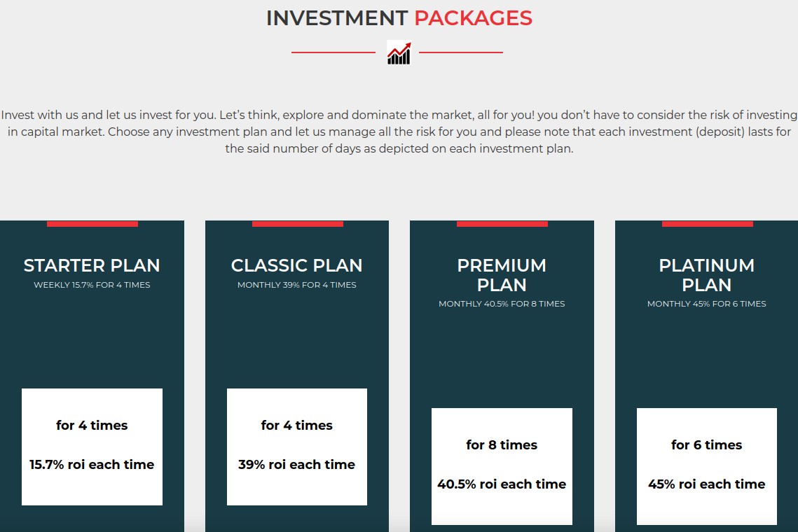This screenshot has width=798, height=532.
Task: Click "15.7% roi each time" text
Action: click(92, 465)
